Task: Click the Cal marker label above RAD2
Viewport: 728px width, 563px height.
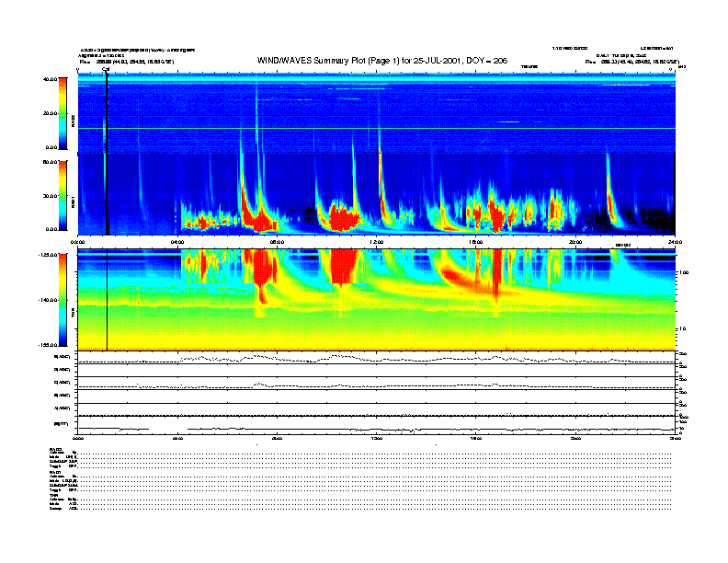Action: click(x=106, y=70)
